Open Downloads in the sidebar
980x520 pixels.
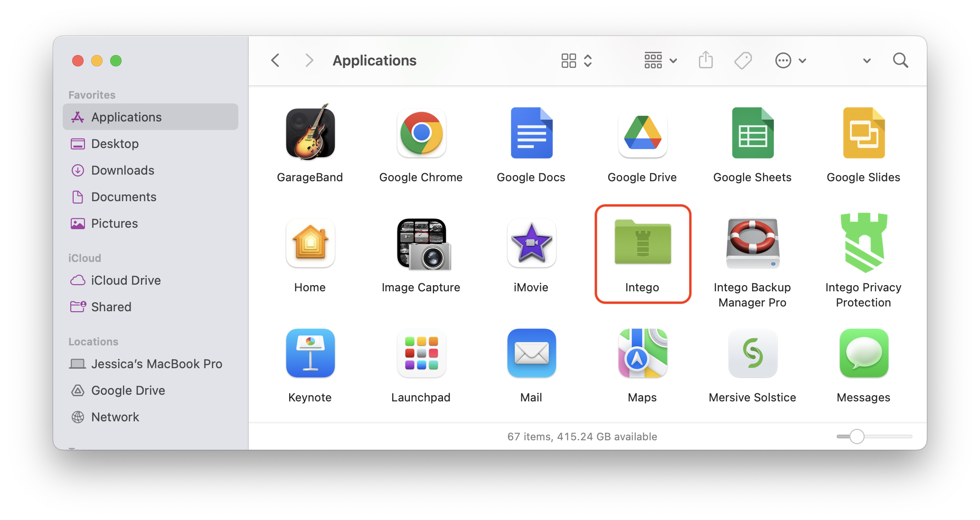(151, 170)
